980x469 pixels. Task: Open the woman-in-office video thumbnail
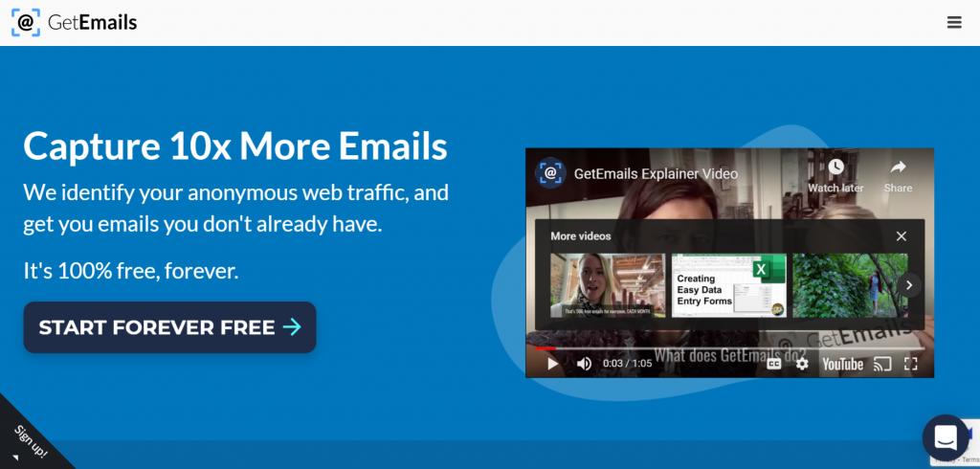click(x=608, y=285)
